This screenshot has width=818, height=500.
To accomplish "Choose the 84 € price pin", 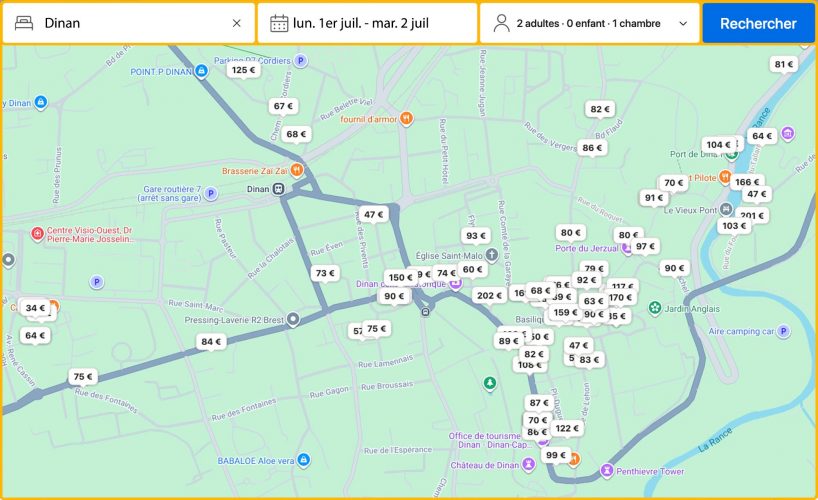I will coord(210,342).
